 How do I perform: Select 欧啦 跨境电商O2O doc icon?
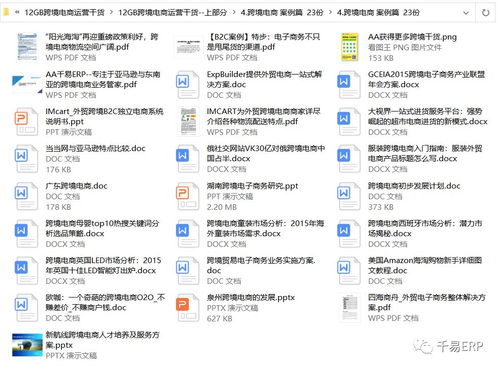27,308
